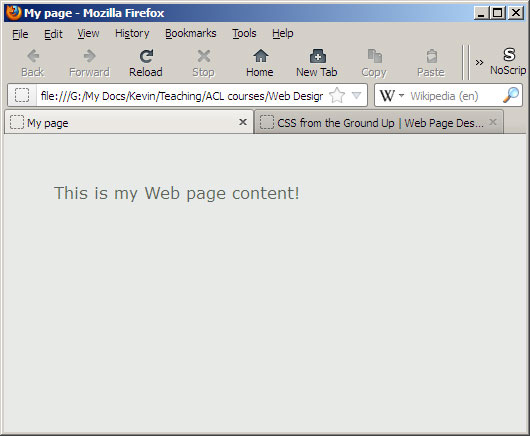
Task: Open the Bookmarks menu
Action: (x=191, y=33)
